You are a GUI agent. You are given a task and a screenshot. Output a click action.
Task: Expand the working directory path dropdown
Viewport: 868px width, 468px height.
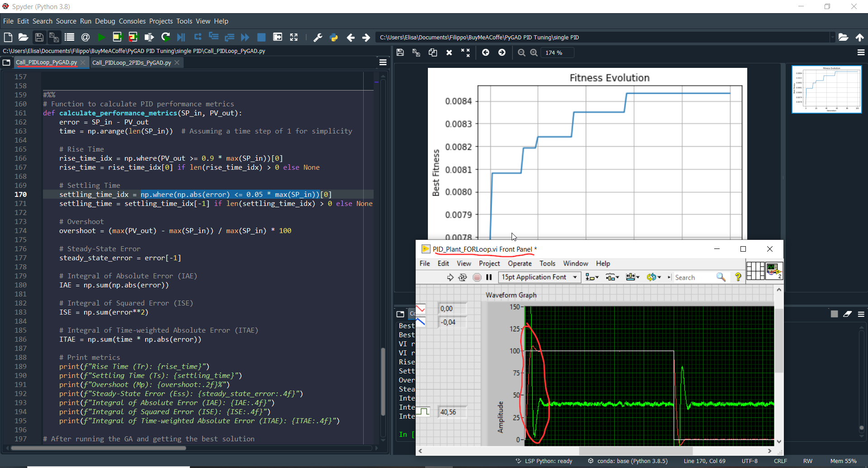tap(832, 37)
